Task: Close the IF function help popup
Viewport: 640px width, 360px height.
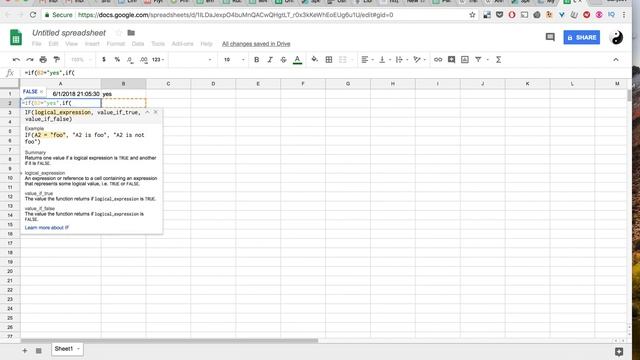Action: (x=156, y=112)
